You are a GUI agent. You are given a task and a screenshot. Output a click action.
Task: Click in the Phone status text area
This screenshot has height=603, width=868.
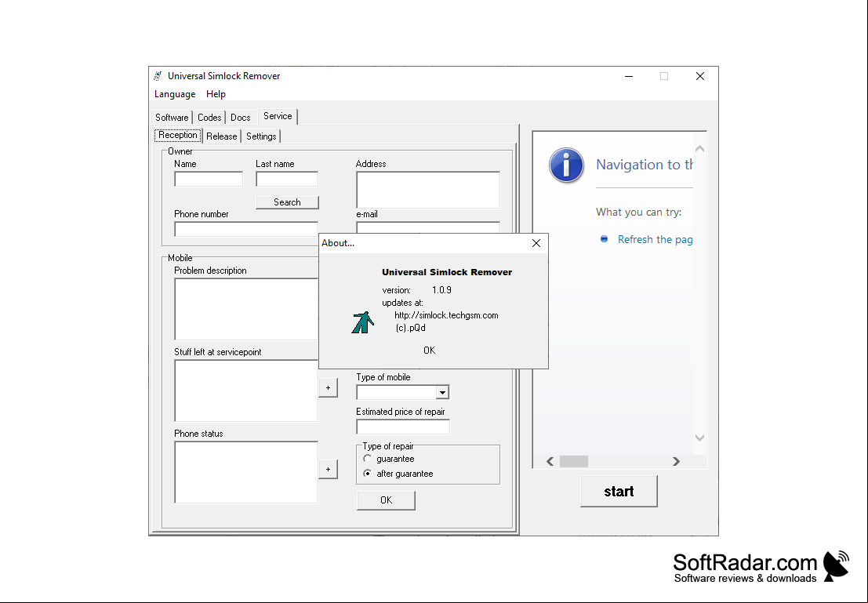click(x=246, y=472)
